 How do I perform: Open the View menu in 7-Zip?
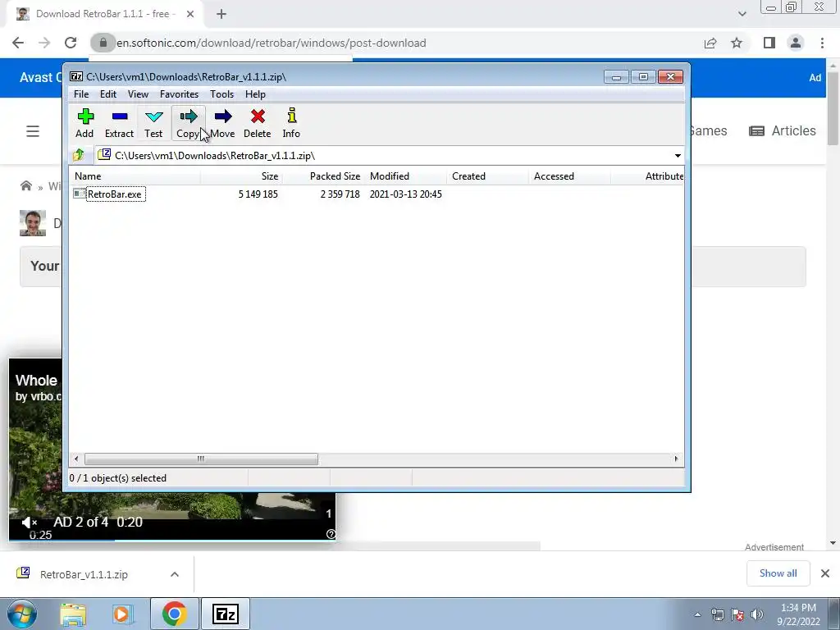[x=138, y=94]
